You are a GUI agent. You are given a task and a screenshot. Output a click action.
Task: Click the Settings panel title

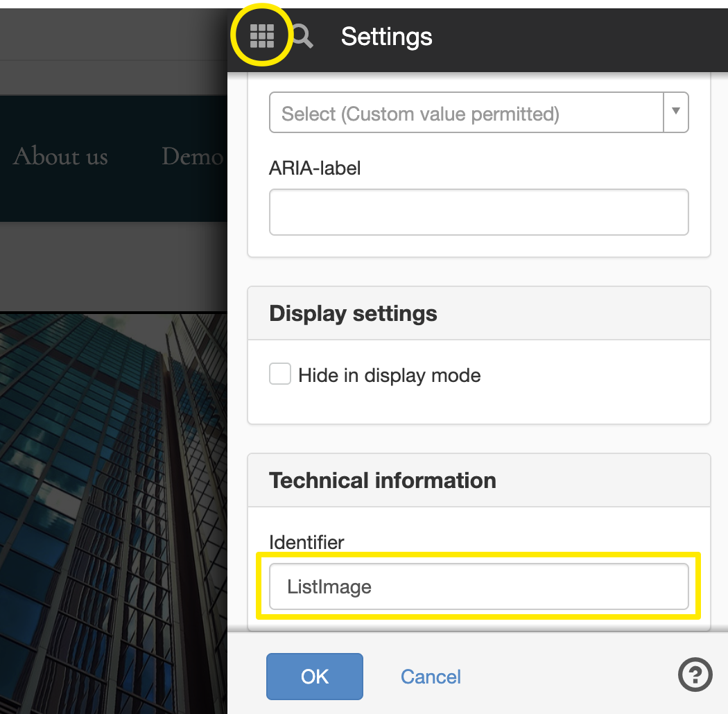[x=386, y=37]
